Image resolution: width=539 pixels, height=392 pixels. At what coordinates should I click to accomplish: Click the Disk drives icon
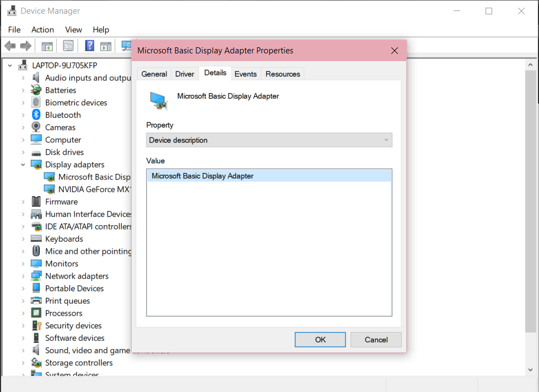pos(36,153)
